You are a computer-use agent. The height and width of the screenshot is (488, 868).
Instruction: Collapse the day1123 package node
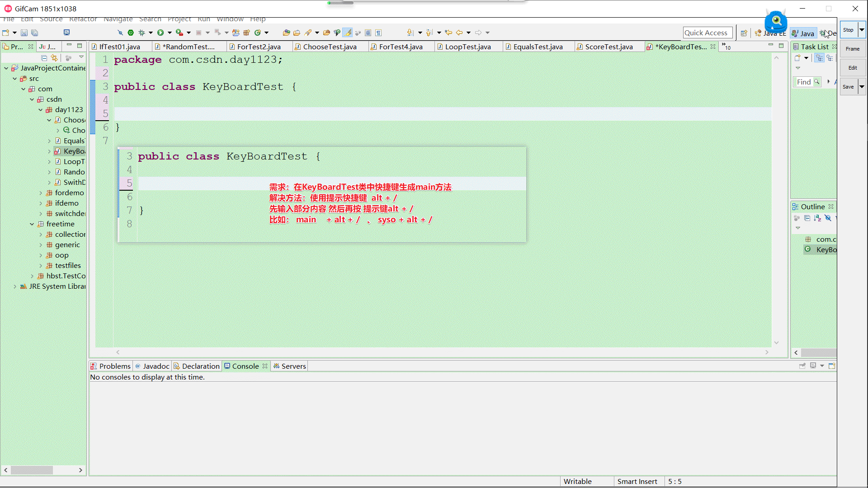pyautogui.click(x=41, y=110)
